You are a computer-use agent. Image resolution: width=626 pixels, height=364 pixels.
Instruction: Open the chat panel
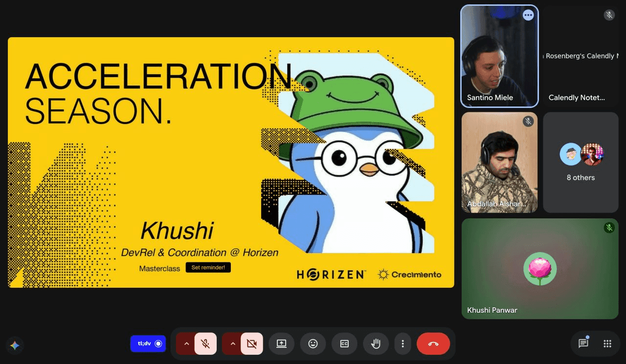pos(583,343)
